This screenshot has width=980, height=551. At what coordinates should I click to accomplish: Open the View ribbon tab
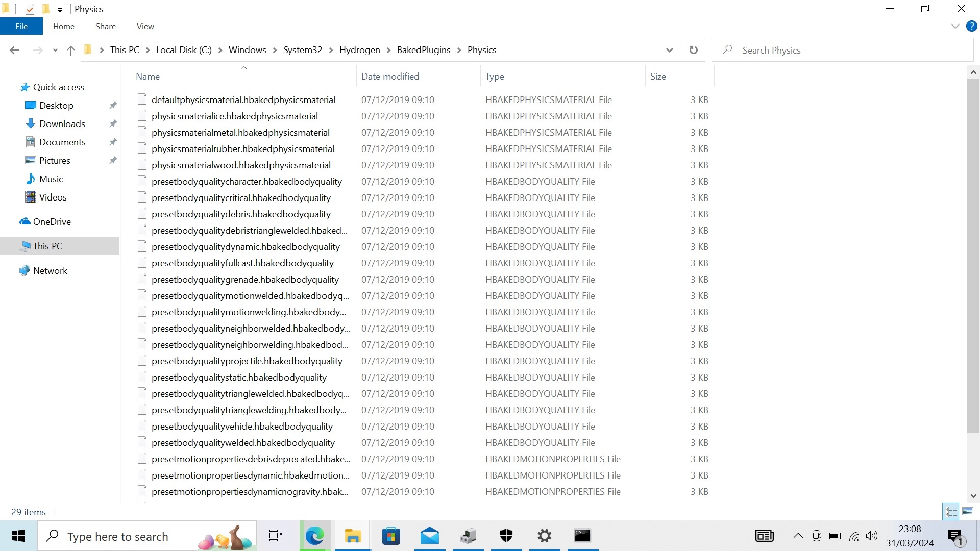click(x=145, y=26)
